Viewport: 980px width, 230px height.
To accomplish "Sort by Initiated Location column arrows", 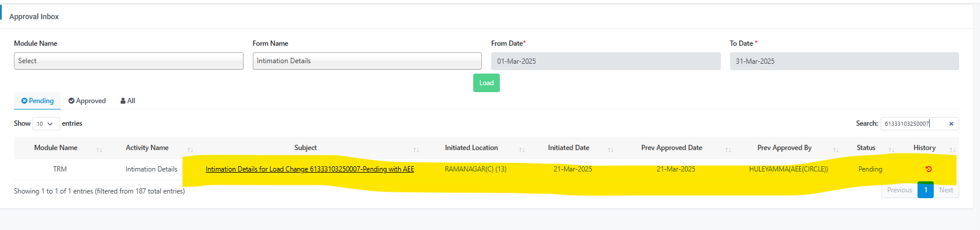I will pos(522,150).
